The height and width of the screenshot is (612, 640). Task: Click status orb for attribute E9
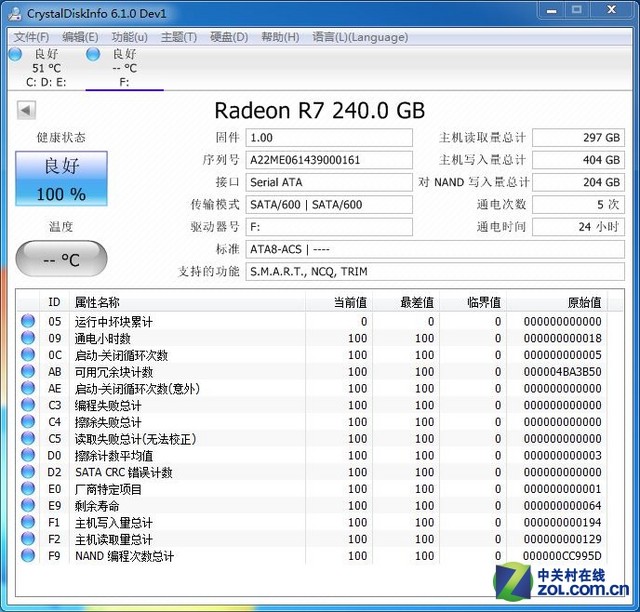click(28, 505)
